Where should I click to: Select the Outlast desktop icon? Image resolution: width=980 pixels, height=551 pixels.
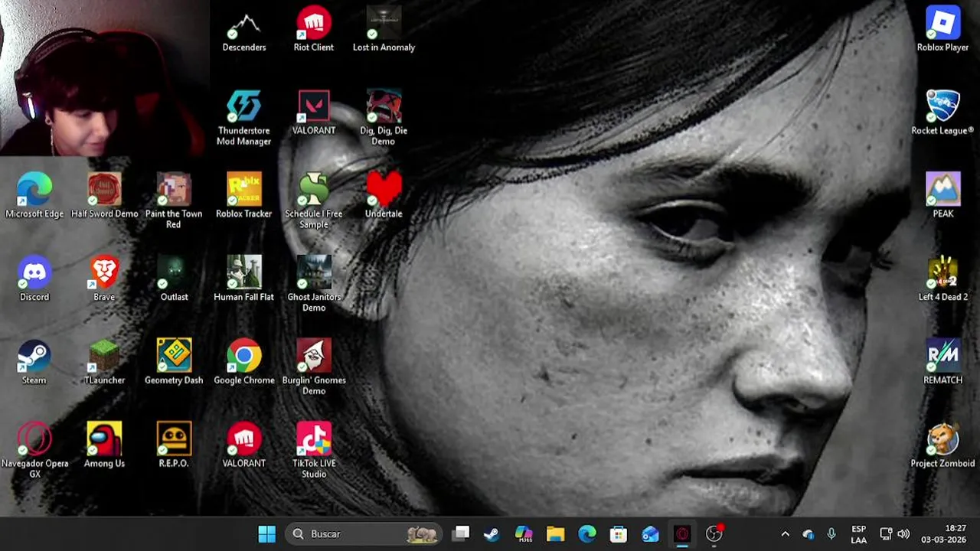click(174, 280)
